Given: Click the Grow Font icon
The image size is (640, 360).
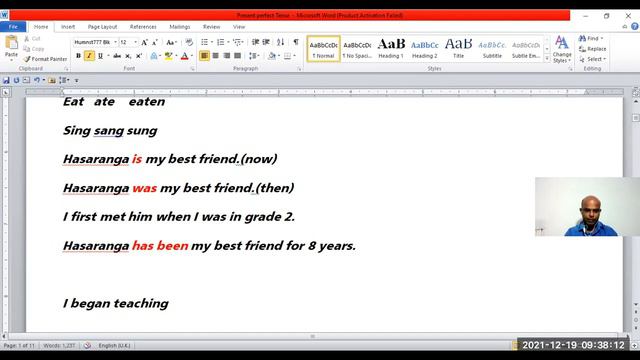Looking at the screenshot, I should coord(144,42).
